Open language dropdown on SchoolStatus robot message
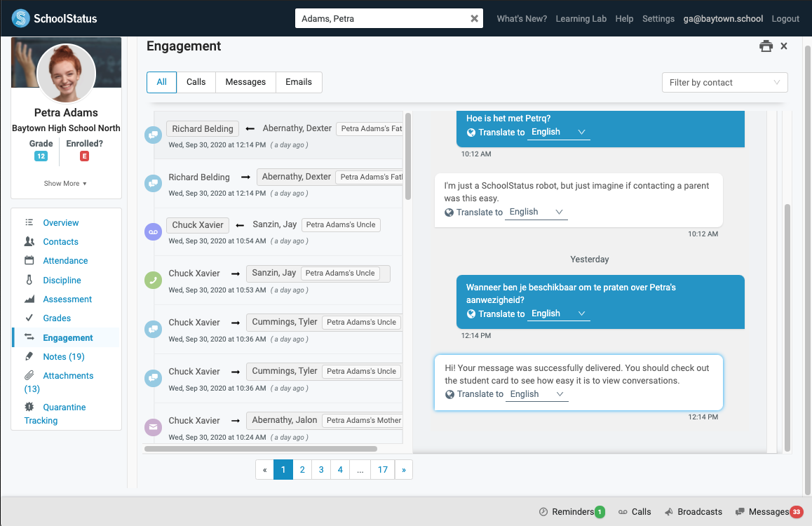 coord(536,212)
